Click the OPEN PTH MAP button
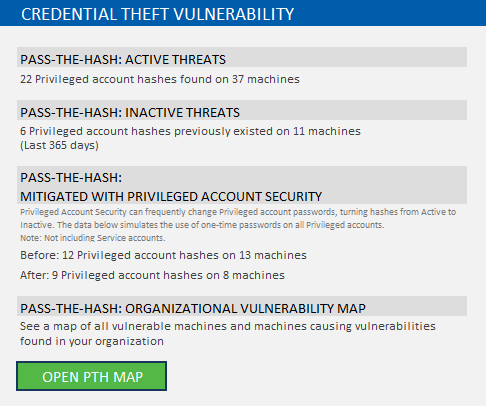Viewport: 486px width, 406px height. 91,376
